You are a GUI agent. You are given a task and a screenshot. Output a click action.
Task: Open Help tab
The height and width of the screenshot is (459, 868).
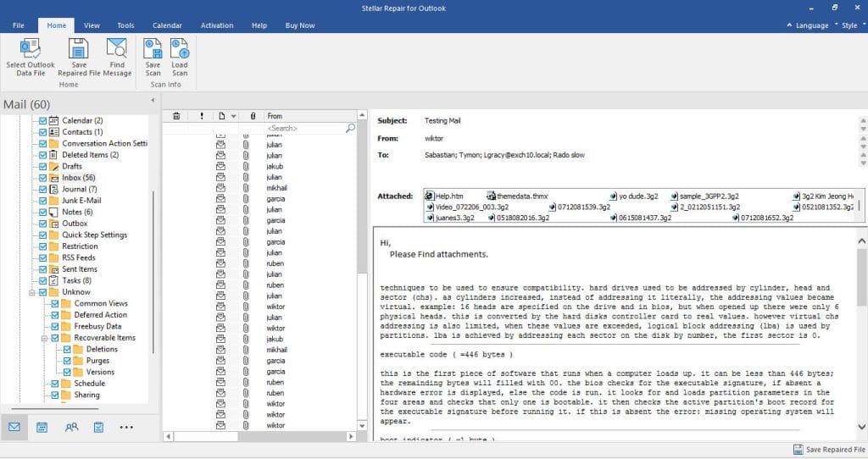coord(259,25)
